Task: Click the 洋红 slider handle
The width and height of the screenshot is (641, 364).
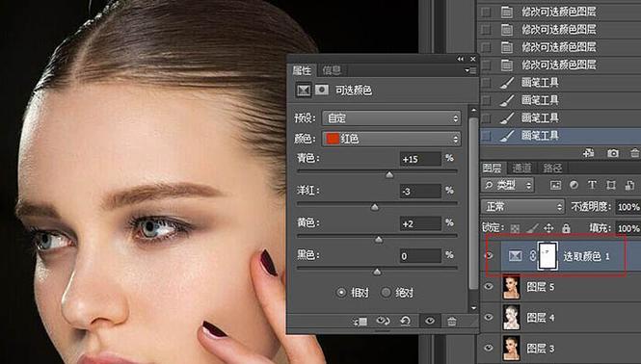Action: (x=374, y=208)
